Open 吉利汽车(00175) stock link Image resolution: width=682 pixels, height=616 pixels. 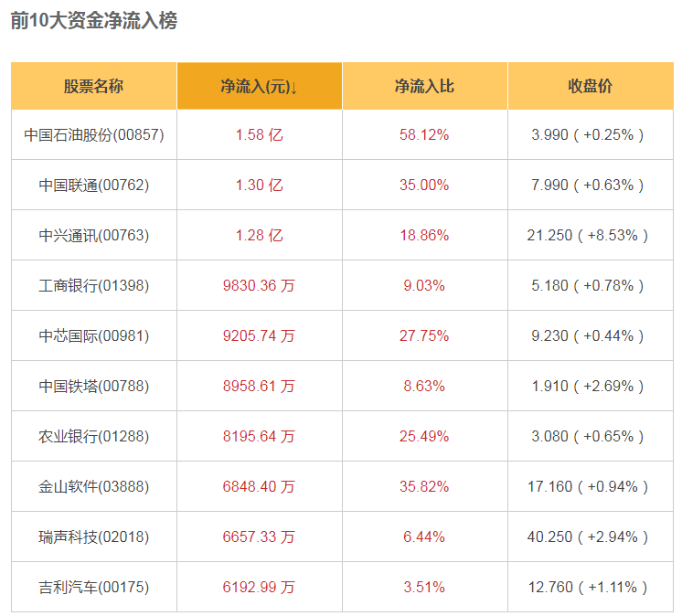tap(93, 588)
